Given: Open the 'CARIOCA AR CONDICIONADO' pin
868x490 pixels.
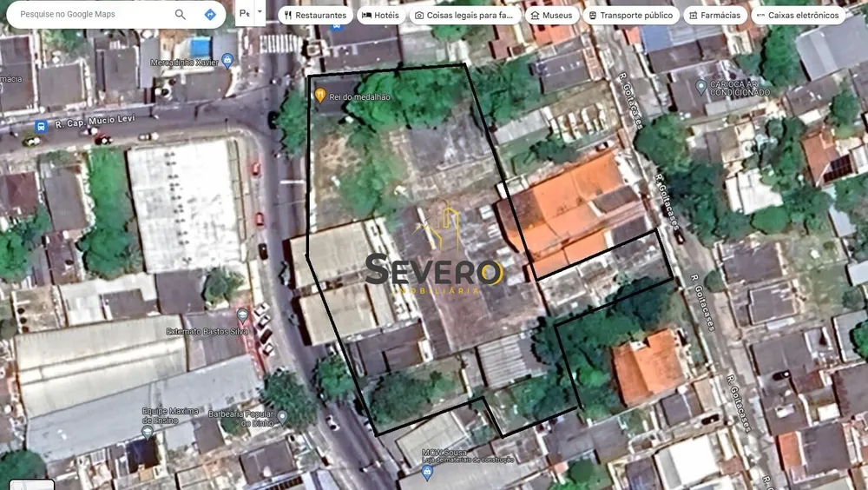Looking at the screenshot, I should click(x=700, y=87).
